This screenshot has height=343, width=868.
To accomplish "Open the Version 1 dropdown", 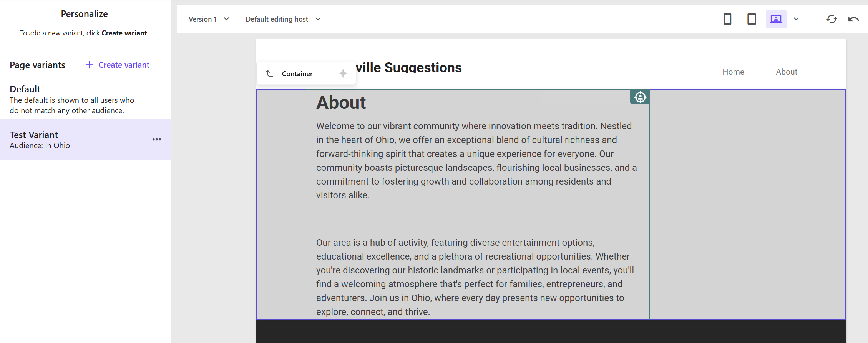I will pos(209,19).
